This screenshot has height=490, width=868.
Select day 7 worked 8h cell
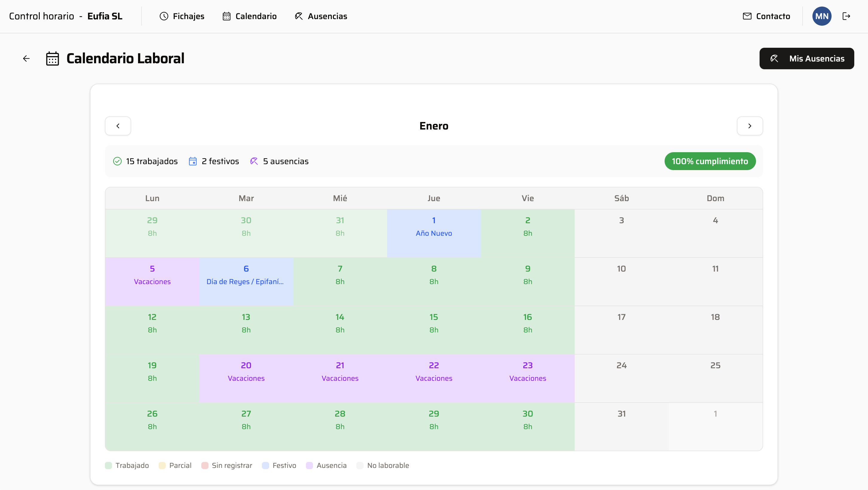tap(340, 282)
